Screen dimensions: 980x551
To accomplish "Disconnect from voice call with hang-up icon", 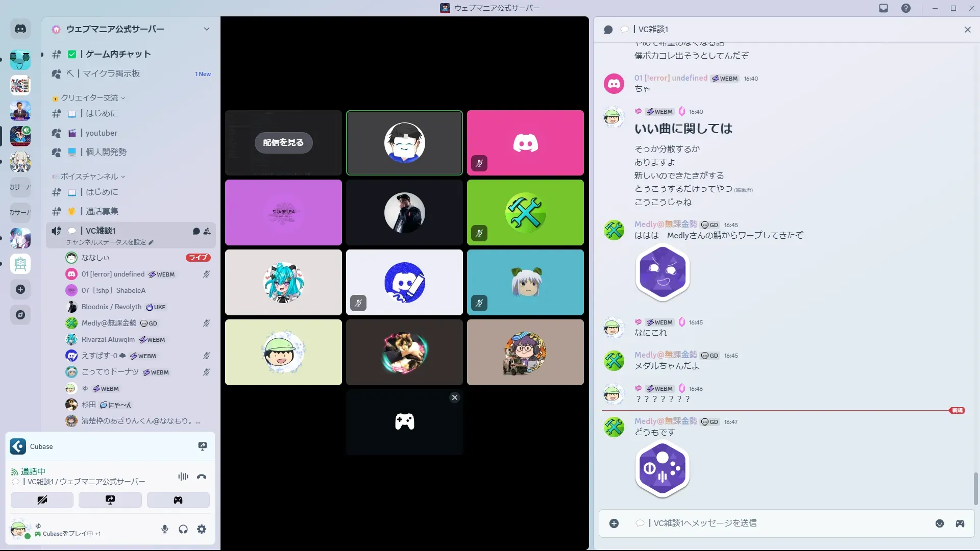I will [x=202, y=477].
